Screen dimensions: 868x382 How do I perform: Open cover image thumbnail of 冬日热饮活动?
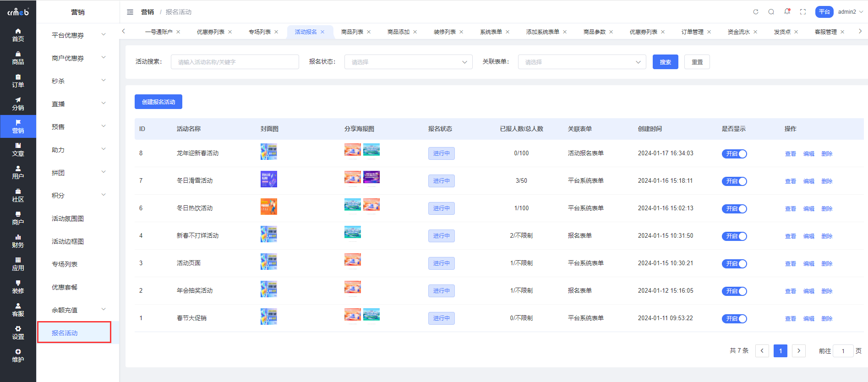pyautogui.click(x=269, y=207)
